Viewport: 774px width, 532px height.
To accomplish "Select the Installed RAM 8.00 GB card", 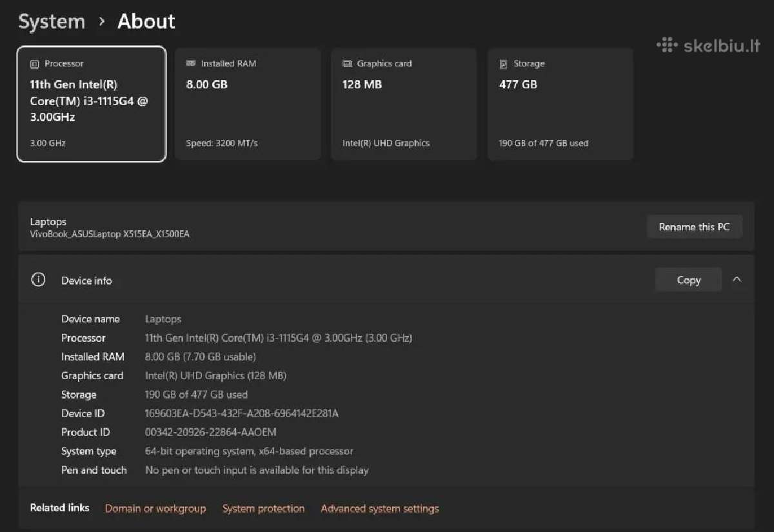I will (248, 104).
